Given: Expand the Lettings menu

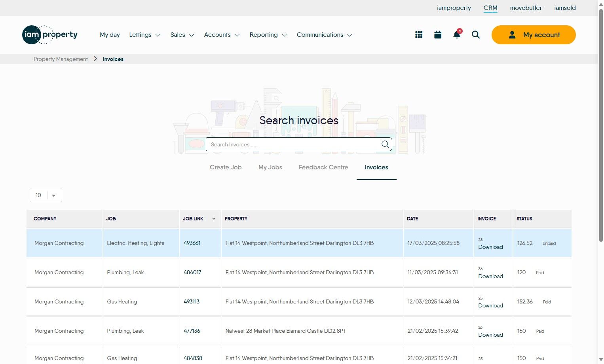Looking at the screenshot, I should (x=144, y=35).
